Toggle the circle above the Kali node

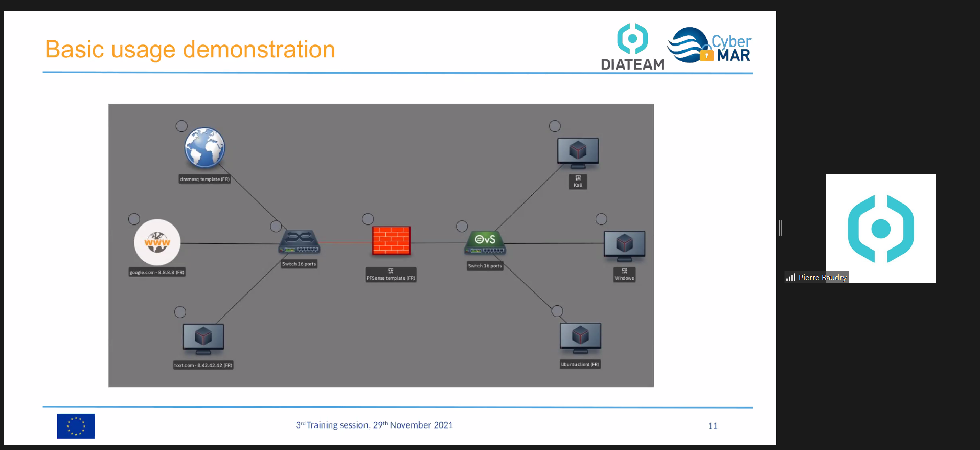(x=555, y=126)
